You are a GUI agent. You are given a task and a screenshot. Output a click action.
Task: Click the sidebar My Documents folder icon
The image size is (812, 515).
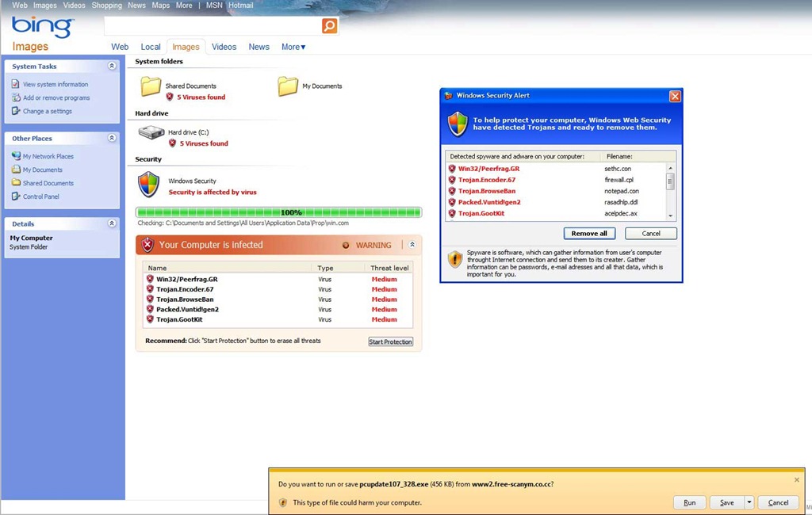(x=16, y=170)
